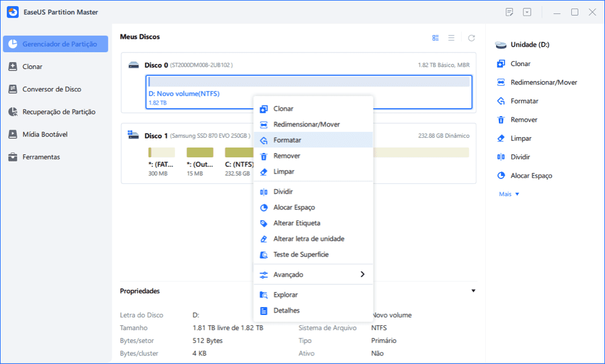
Task: Click the Meus Discos heading
Action: 140,37
